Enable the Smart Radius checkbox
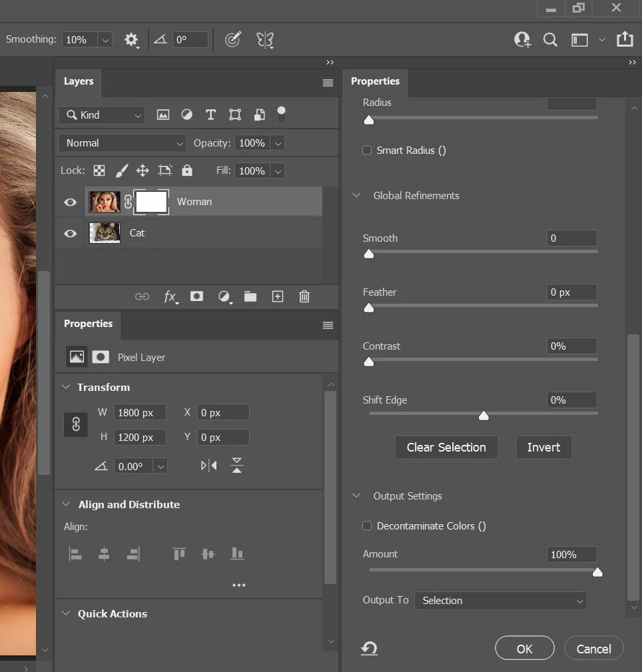Viewport: 642px width, 672px height. tap(367, 151)
